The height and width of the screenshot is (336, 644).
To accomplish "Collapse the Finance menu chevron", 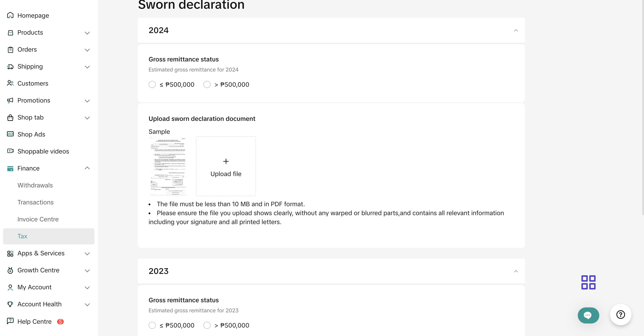I will (87, 168).
